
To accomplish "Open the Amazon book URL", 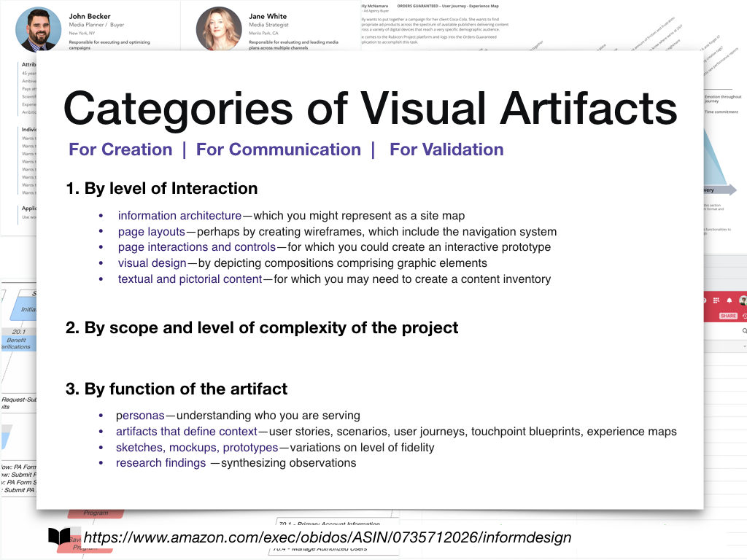I will 328,538.
